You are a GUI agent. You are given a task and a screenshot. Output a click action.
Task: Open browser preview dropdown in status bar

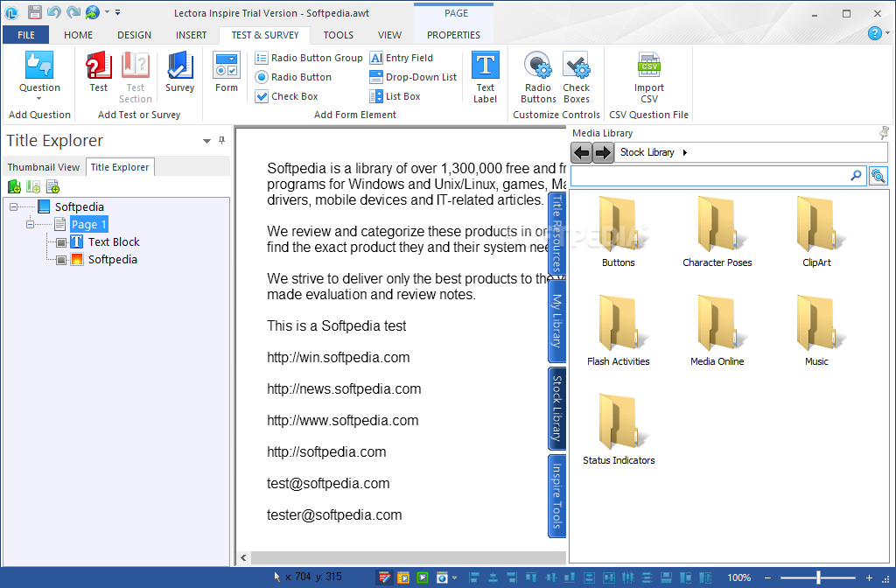tap(455, 577)
